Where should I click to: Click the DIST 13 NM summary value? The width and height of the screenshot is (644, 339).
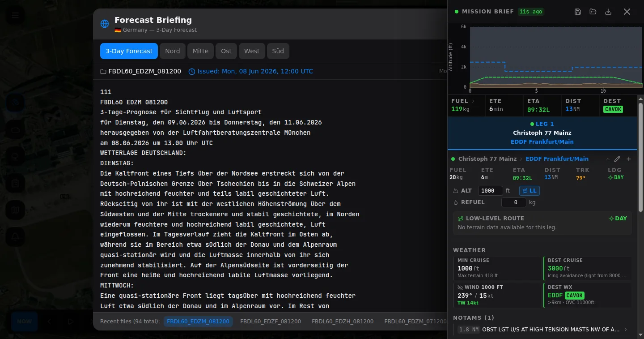coord(573,109)
